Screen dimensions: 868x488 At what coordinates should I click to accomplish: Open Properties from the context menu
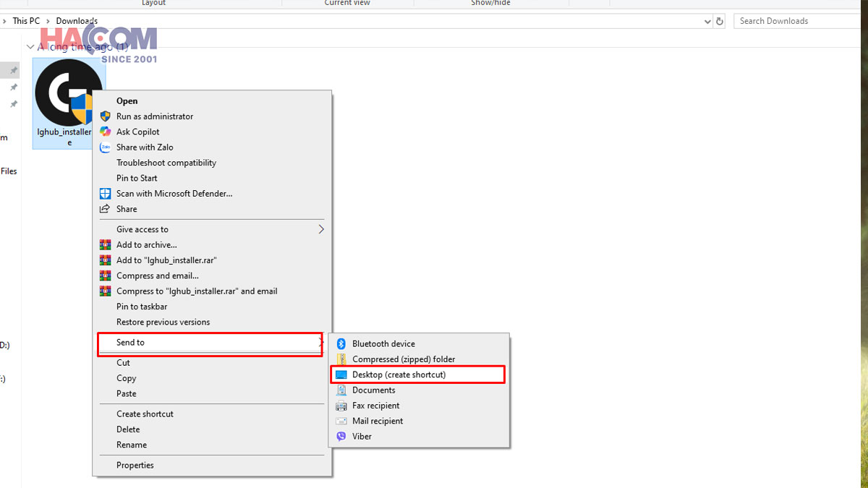click(135, 465)
